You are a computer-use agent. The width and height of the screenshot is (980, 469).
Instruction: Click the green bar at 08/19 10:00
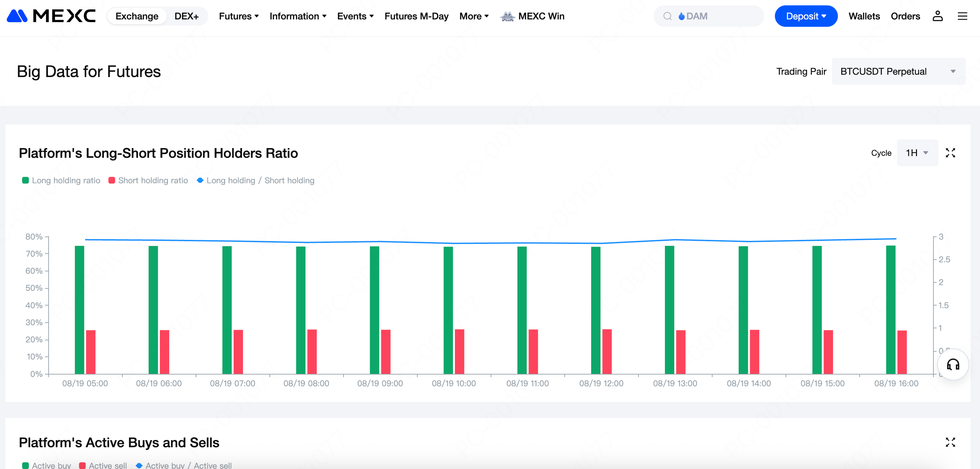448,310
